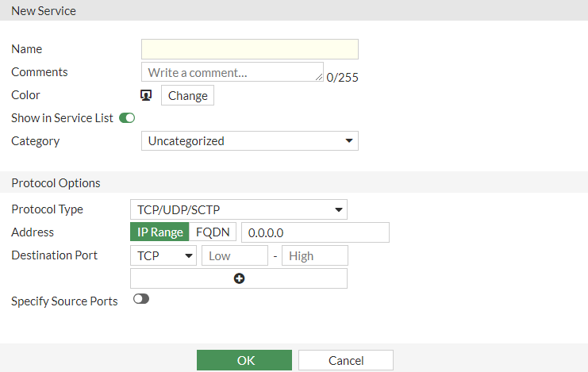Click the Protocol Type dropdown arrow
Image resolution: width=588 pixels, height=372 pixels.
[x=338, y=210]
